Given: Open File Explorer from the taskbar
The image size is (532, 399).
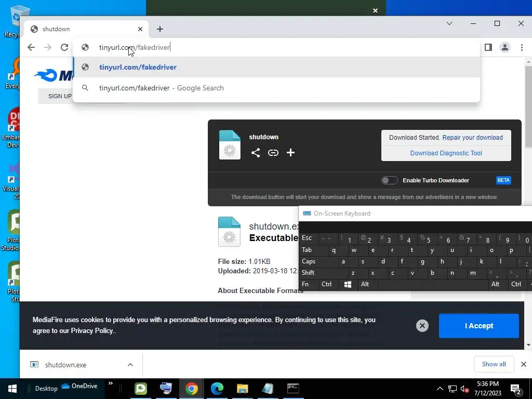Looking at the screenshot, I should pos(242,389).
